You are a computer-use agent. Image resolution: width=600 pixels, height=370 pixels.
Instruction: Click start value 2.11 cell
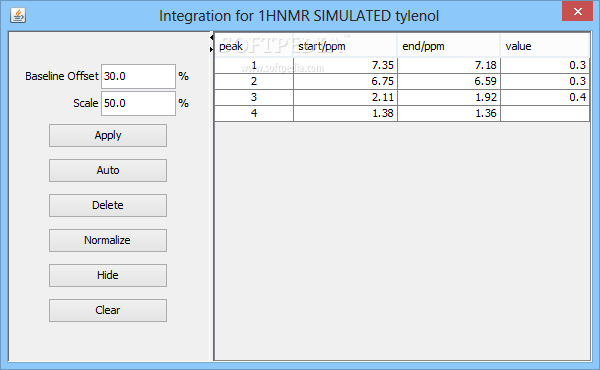346,97
